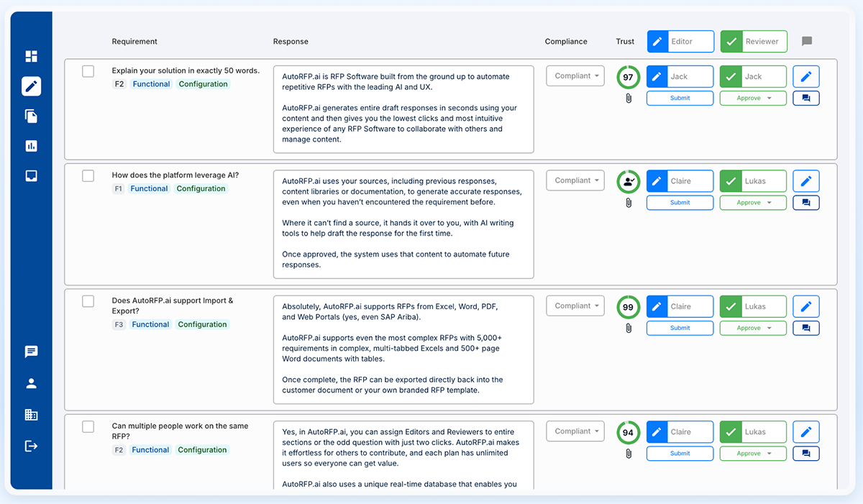The image size is (863, 504).
Task: Open the dashboard grid icon in sidebar
Action: click(31, 56)
